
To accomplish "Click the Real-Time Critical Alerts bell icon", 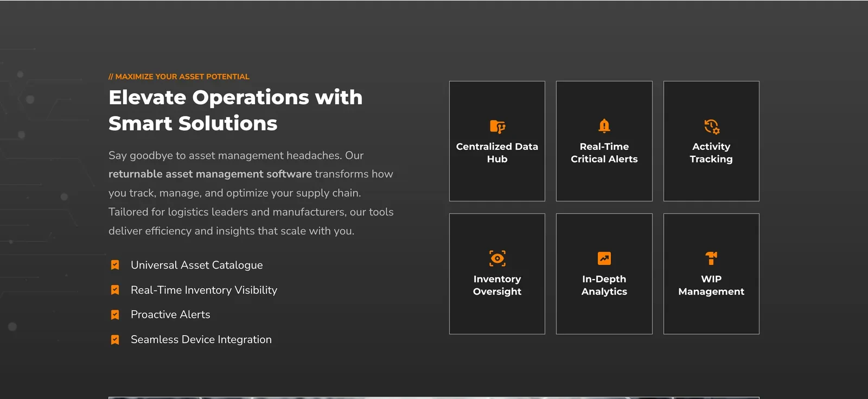I will (x=604, y=126).
